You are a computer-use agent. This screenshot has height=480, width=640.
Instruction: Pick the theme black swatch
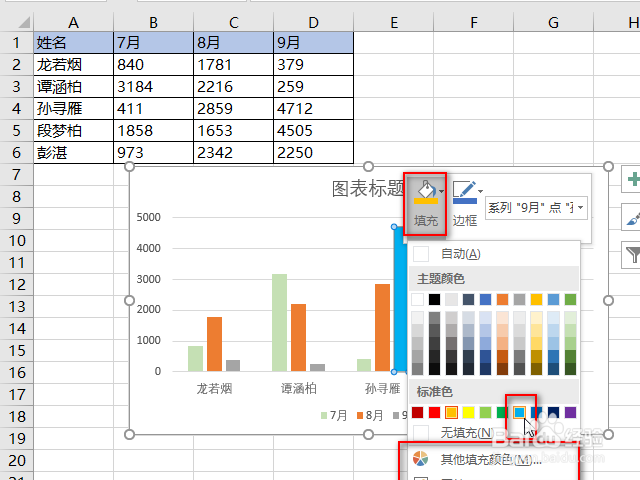tap(434, 300)
